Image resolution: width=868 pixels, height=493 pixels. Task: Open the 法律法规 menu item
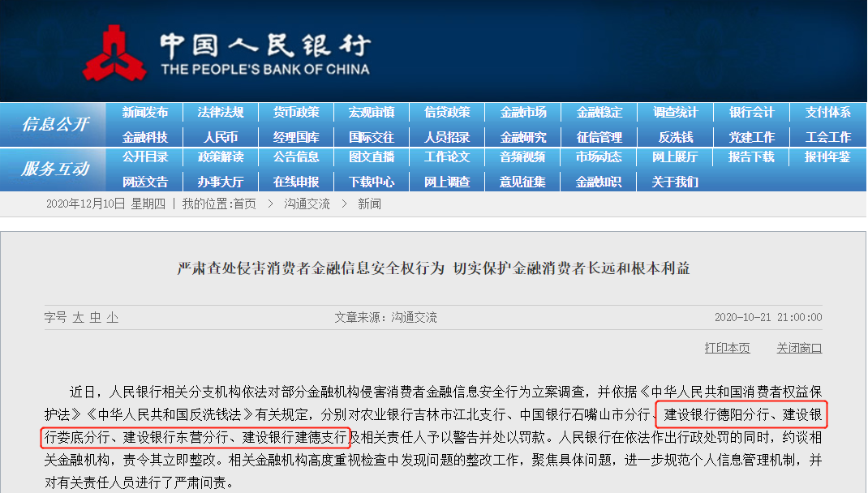click(x=221, y=113)
